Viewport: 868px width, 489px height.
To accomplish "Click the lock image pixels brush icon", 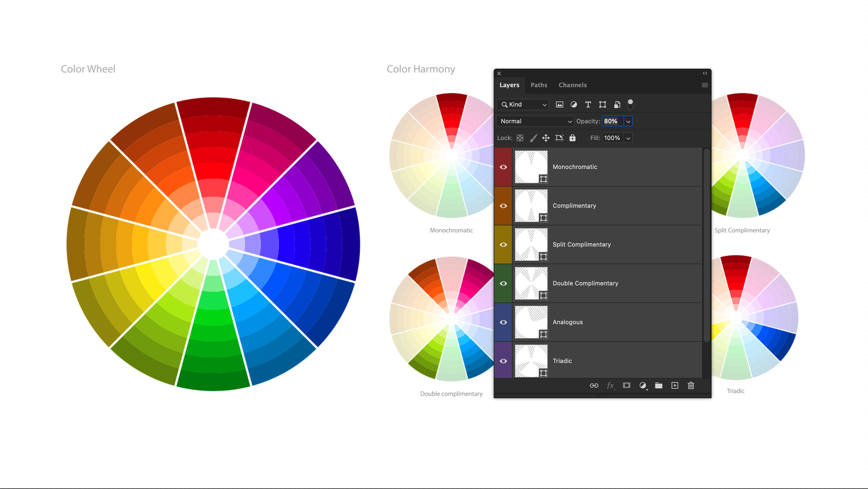I will [x=533, y=138].
